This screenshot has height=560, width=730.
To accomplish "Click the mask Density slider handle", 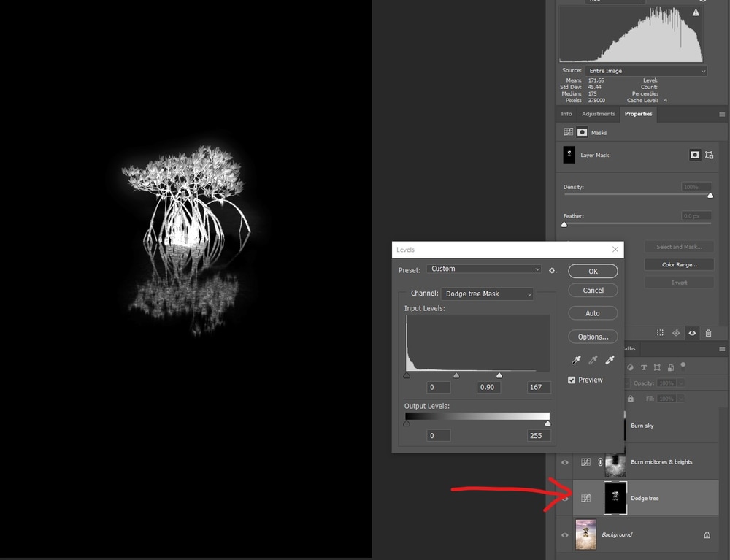I will (x=710, y=196).
